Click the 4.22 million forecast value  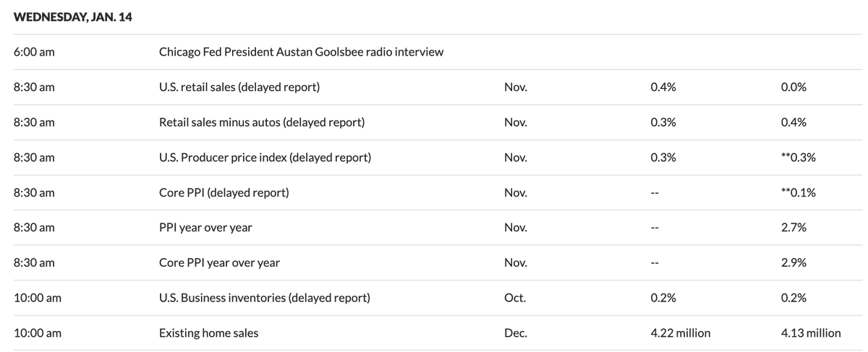tap(681, 332)
